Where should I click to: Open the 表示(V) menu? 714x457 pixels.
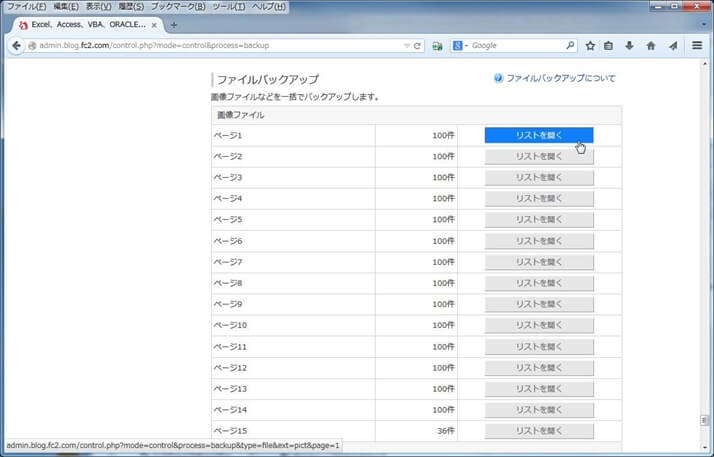click(98, 6)
